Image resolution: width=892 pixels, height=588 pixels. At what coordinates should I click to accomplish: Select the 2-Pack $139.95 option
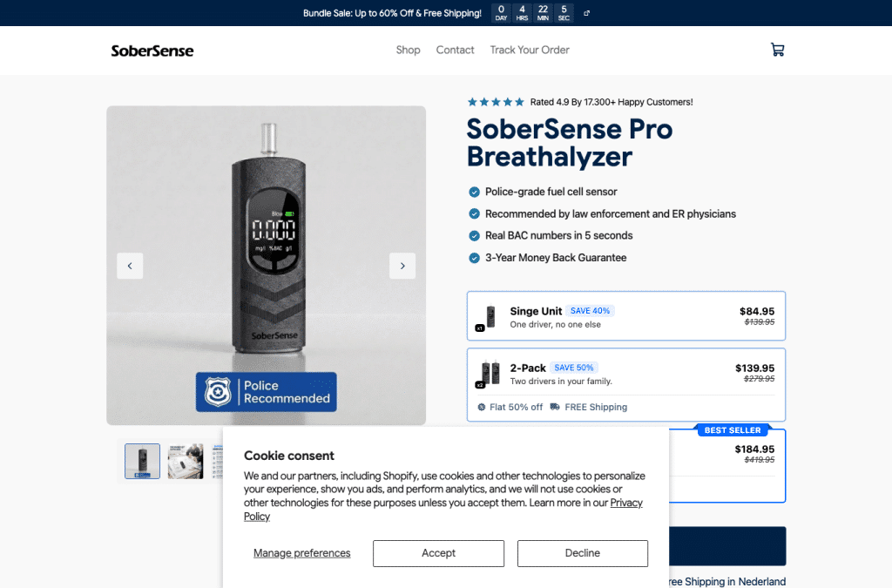625,384
